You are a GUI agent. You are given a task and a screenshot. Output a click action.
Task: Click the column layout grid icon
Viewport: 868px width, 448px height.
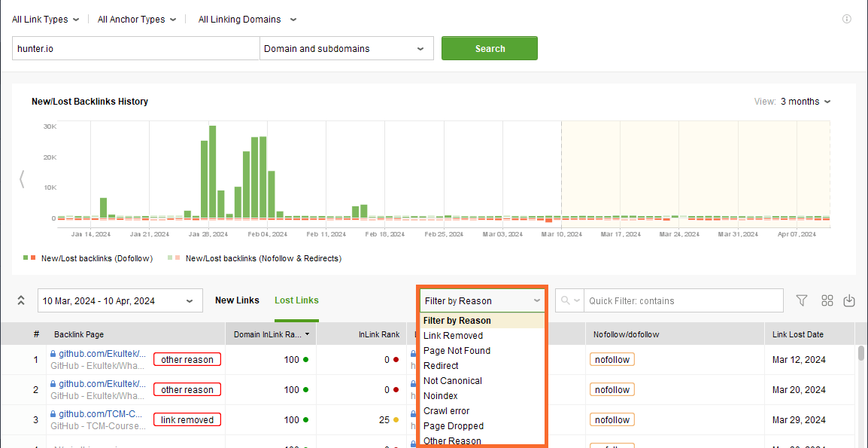click(827, 300)
